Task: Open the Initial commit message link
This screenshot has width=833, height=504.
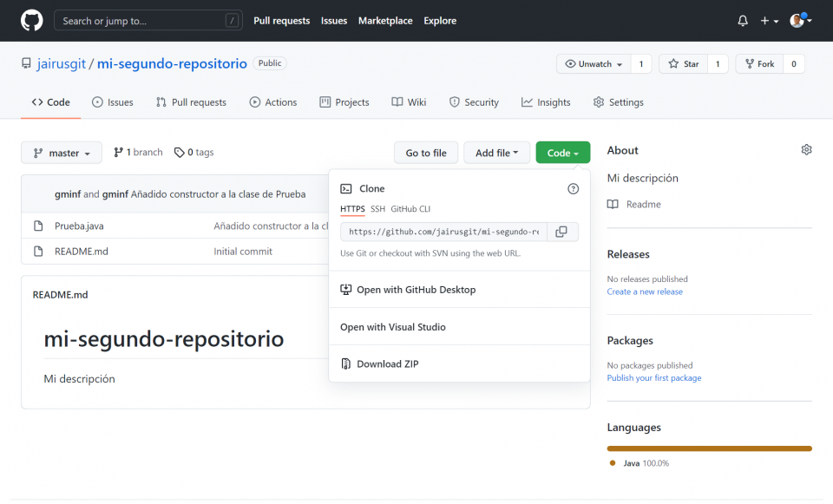Action: click(x=243, y=252)
